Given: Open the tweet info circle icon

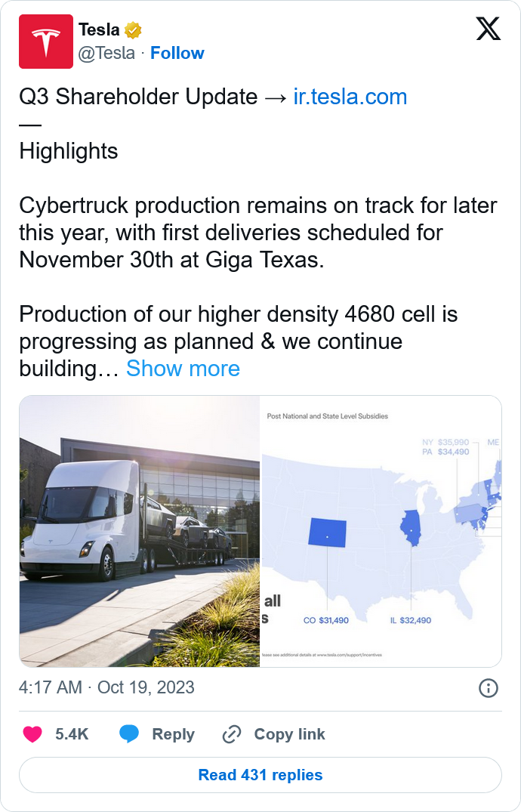Looking at the screenshot, I should click(x=489, y=687).
